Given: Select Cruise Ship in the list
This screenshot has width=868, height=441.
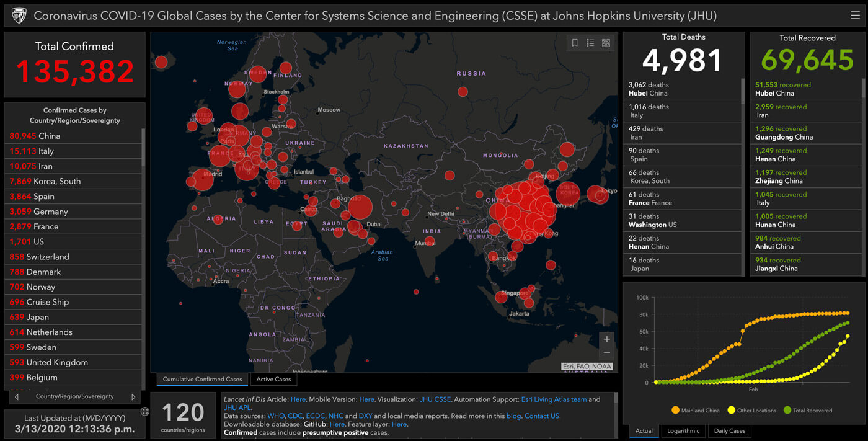Looking at the screenshot, I should 74,302.
